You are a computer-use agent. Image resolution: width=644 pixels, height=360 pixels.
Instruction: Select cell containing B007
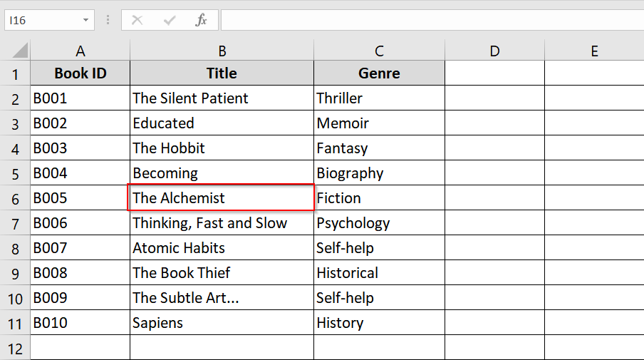coord(80,248)
